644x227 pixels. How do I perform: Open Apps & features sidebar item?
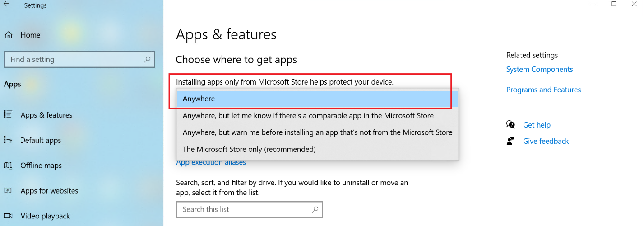coord(46,115)
